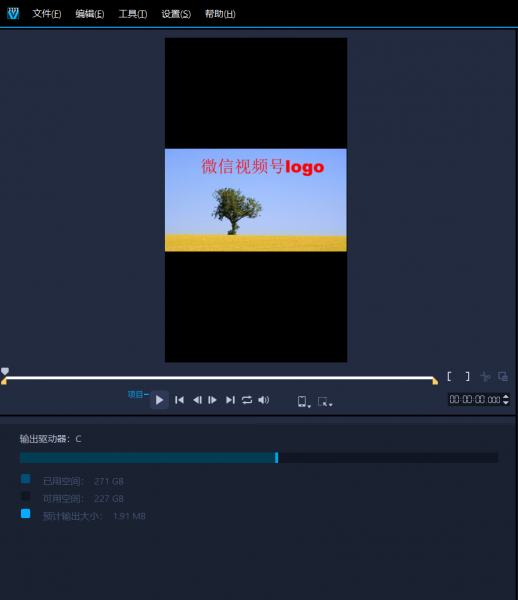The image size is (518, 600).
Task: Open the 编辑(E) menu
Action: 90,14
